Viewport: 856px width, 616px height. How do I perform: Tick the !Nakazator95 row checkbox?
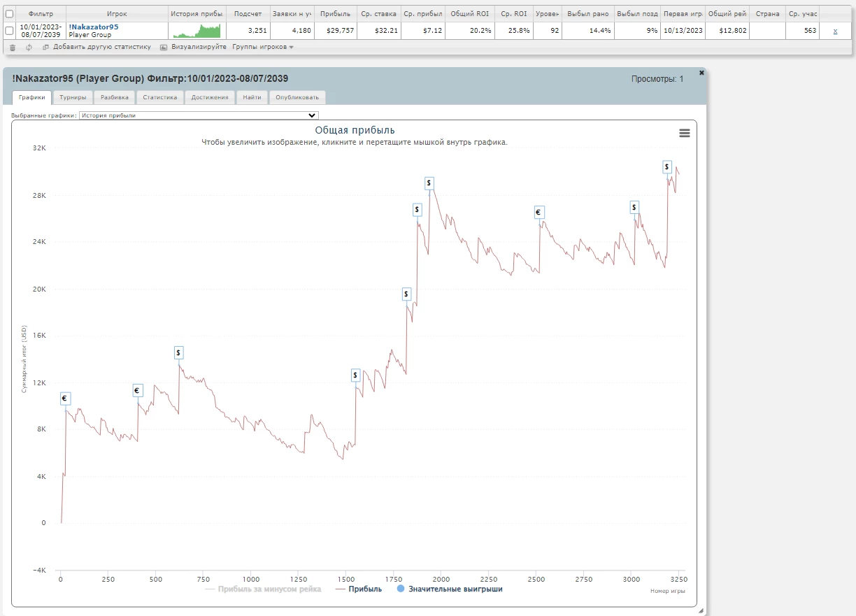(9, 30)
